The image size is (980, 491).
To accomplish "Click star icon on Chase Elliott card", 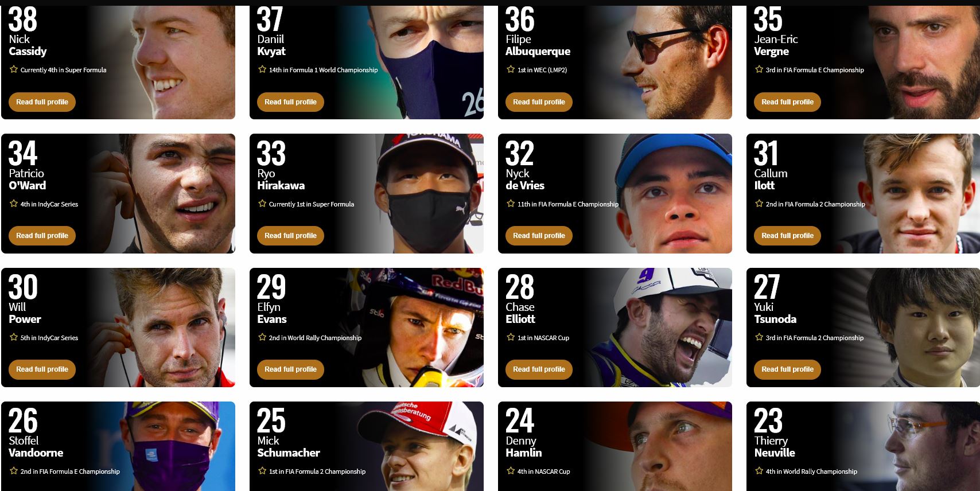I will [x=511, y=337].
